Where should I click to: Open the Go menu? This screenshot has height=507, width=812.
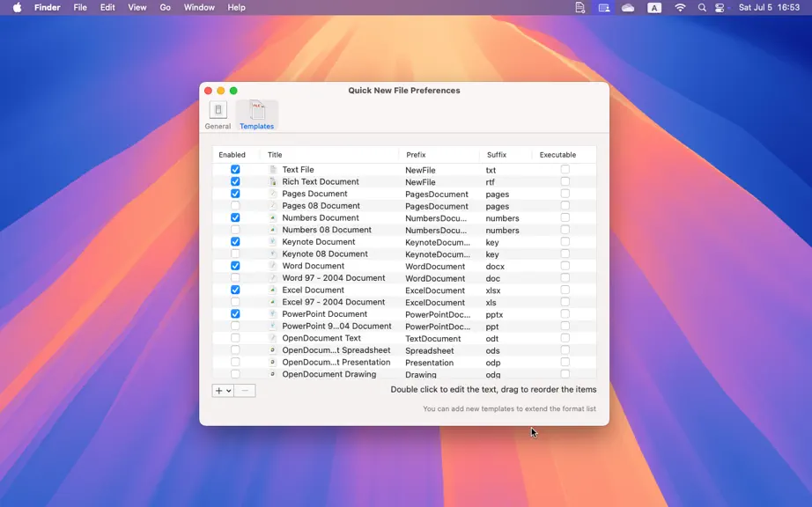tap(166, 7)
